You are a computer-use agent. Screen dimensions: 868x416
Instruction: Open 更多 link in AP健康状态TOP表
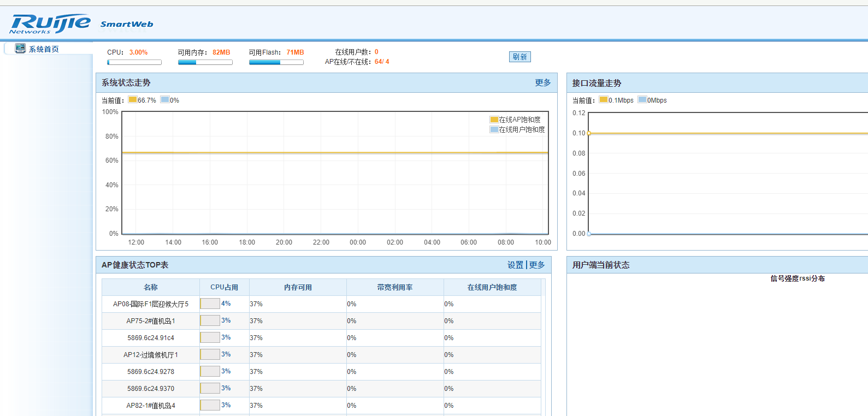point(537,265)
